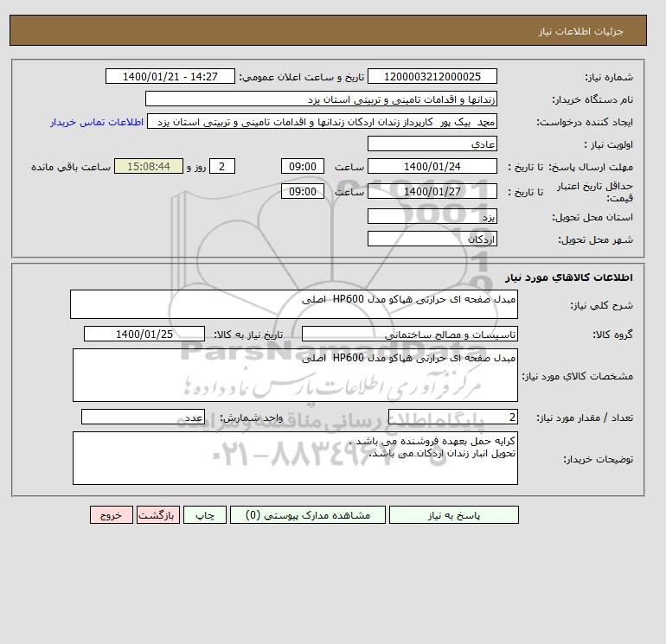This screenshot has width=666, height=644.
Task: Click the اولویت نیاز label
Action: (x=609, y=144)
